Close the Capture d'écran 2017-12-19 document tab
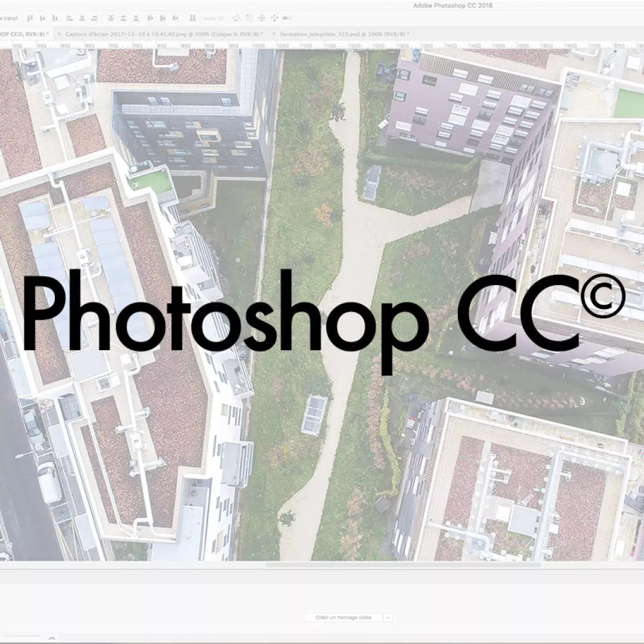Viewport: 644px width, 644px height. coord(58,34)
